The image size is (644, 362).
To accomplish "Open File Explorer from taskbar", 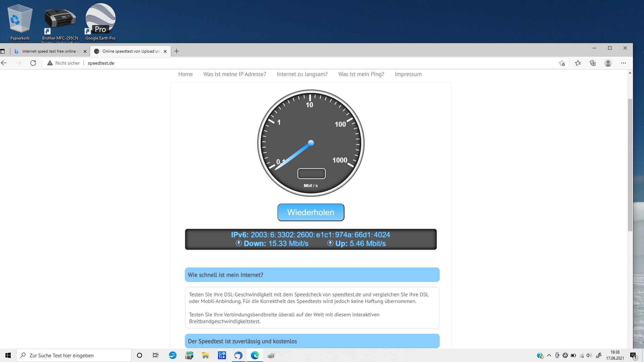I will pyautogui.click(x=205, y=355).
